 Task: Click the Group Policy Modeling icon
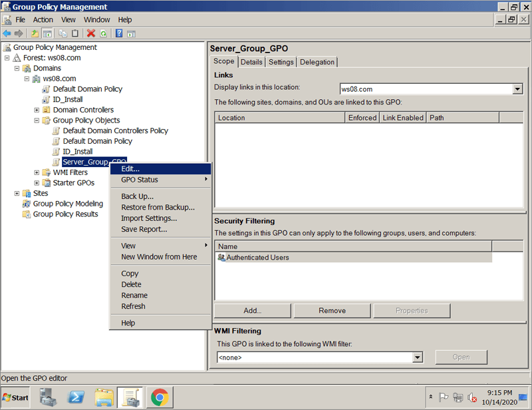click(26, 204)
